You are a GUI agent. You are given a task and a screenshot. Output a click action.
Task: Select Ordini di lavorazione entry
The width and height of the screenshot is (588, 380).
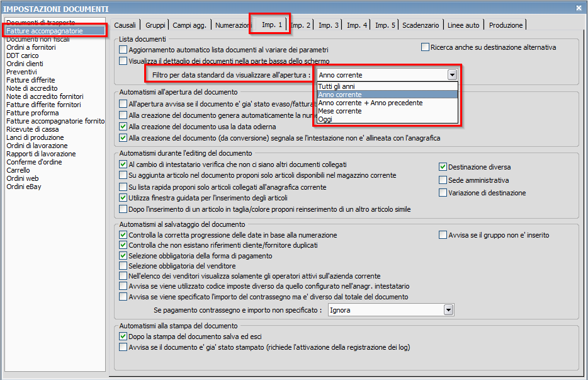pos(55,146)
